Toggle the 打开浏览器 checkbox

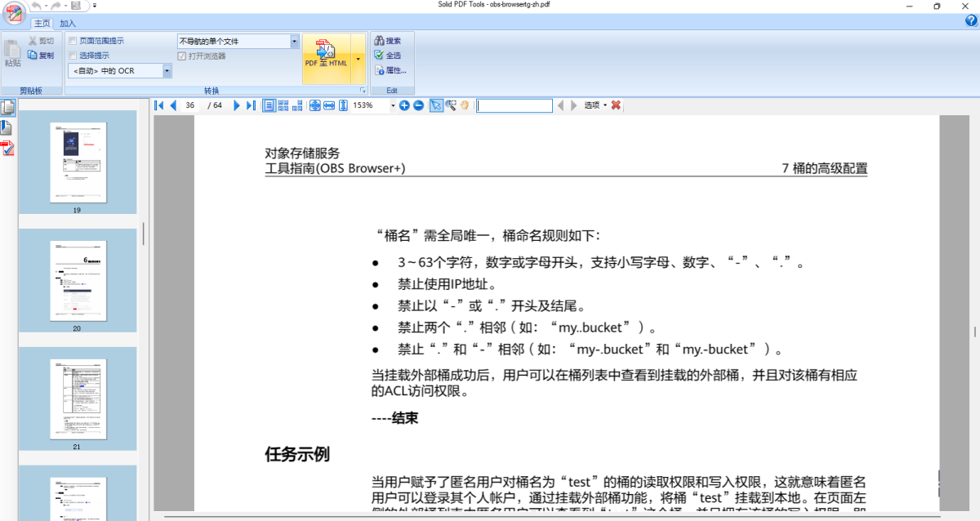(x=182, y=56)
